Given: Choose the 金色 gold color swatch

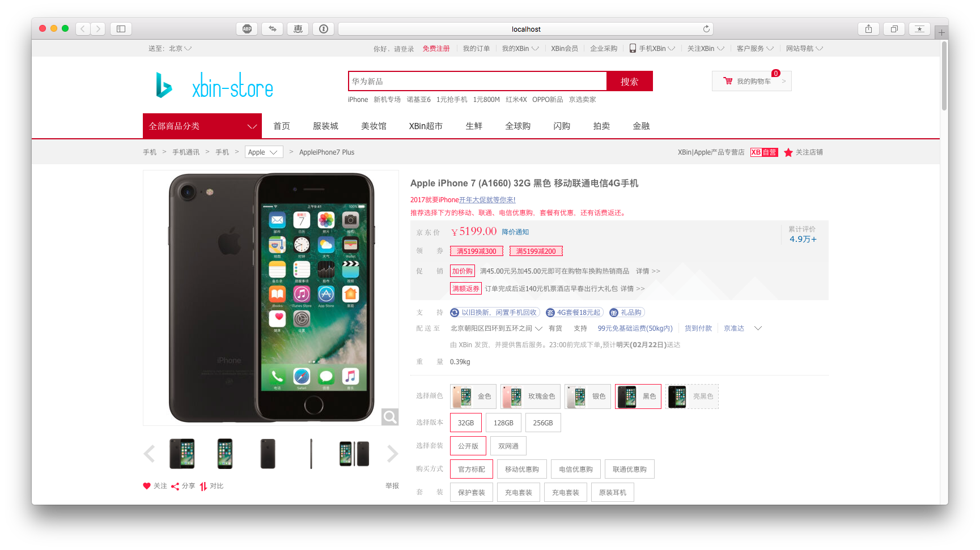Looking at the screenshot, I should pyautogui.click(x=473, y=396).
